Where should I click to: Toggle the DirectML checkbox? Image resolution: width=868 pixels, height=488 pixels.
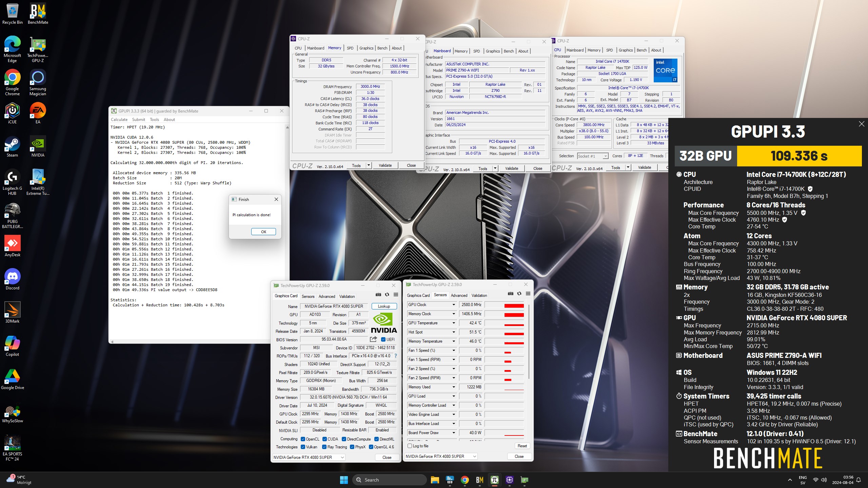376,439
